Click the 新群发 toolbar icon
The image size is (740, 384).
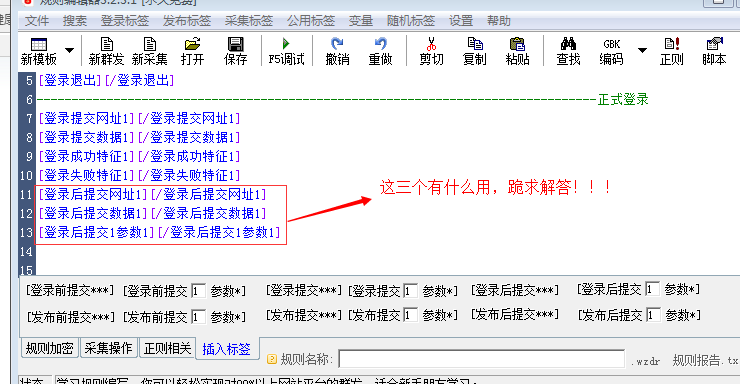point(107,51)
